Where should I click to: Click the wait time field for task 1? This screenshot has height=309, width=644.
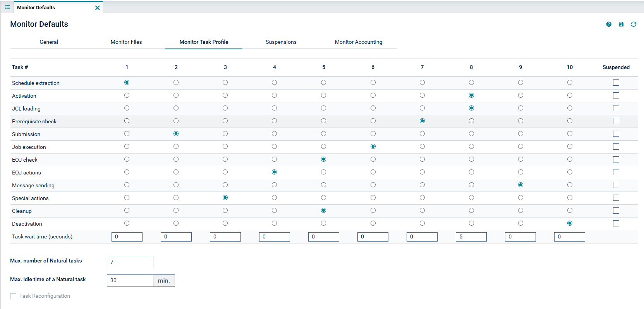(x=127, y=237)
